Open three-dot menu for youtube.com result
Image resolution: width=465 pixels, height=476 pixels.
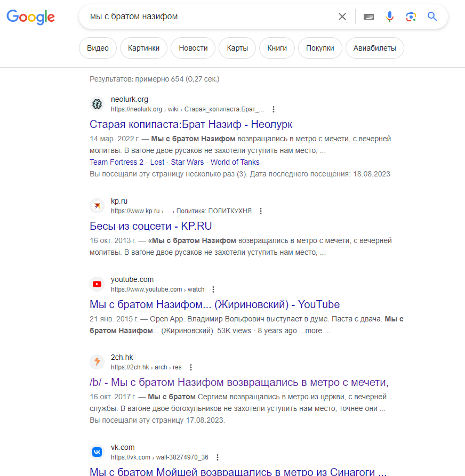pos(213,289)
